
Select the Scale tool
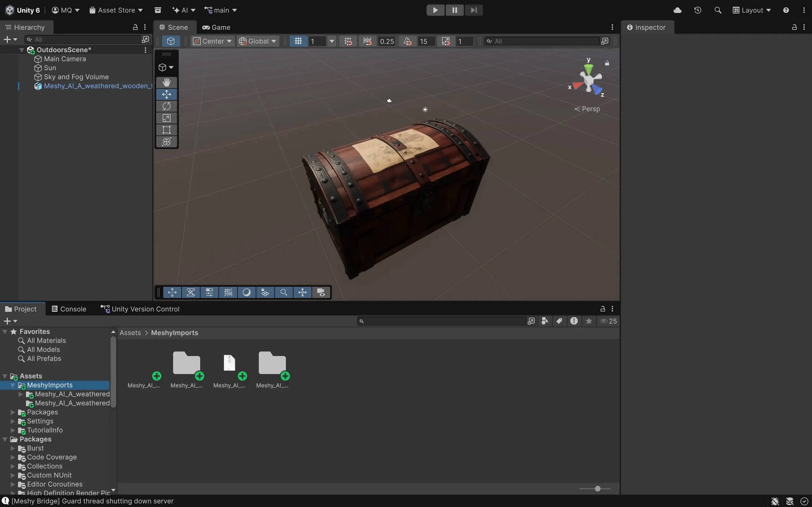pyautogui.click(x=166, y=118)
